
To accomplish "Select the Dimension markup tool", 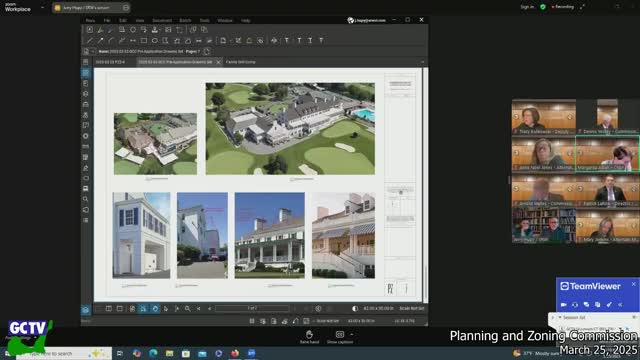I will 133,40.
